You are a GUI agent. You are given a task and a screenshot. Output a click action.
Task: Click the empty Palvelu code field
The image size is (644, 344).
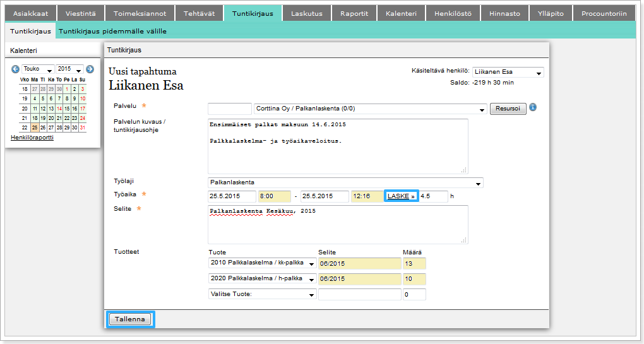pos(230,109)
